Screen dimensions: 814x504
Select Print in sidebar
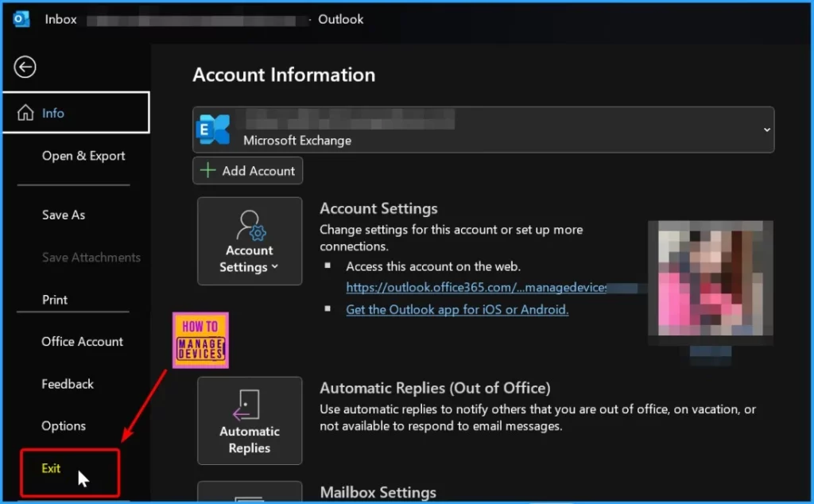(55, 300)
